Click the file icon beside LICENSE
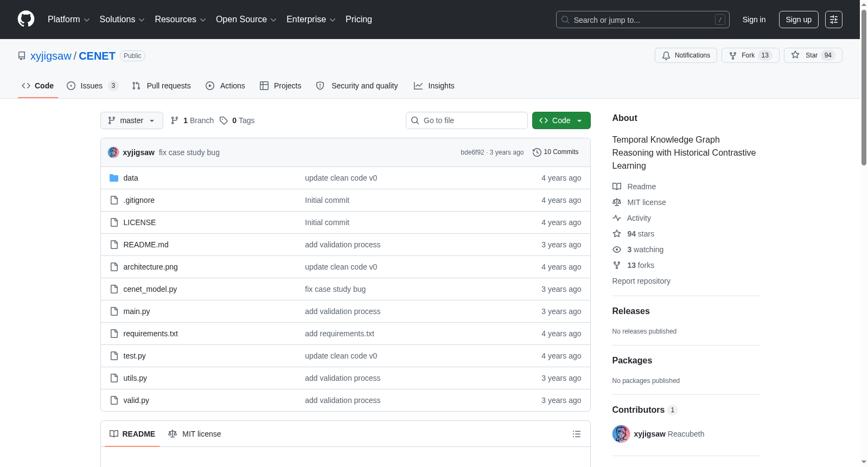 (114, 222)
